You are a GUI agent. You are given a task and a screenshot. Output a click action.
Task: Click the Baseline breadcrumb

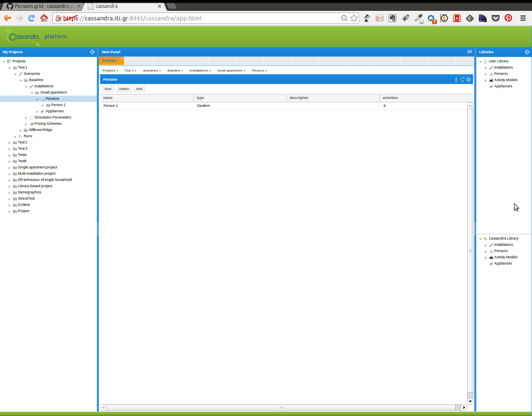(x=174, y=70)
